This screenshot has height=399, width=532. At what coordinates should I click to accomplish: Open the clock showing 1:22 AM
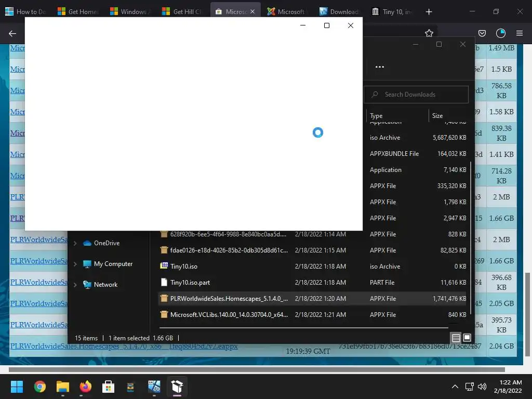[508, 387]
